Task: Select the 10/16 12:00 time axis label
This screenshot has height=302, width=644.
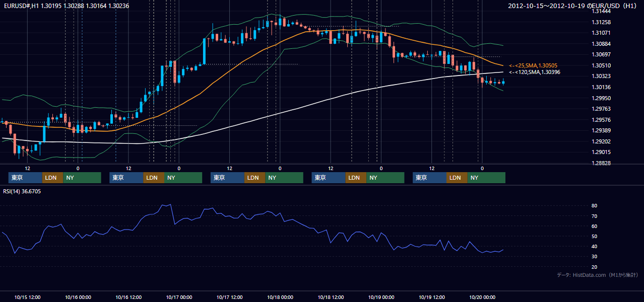Action: pos(128,297)
